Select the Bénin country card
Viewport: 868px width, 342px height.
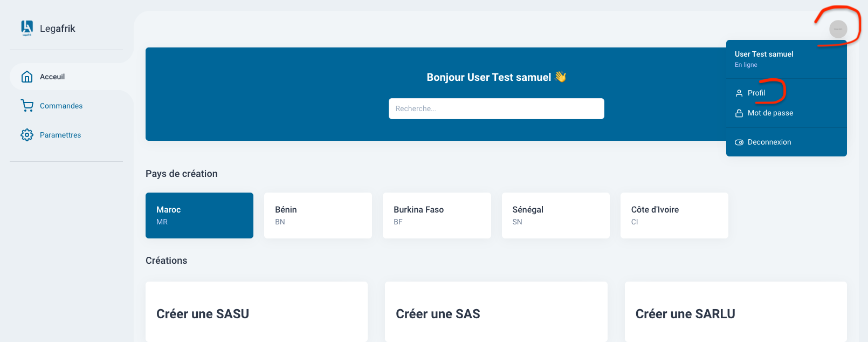click(318, 215)
